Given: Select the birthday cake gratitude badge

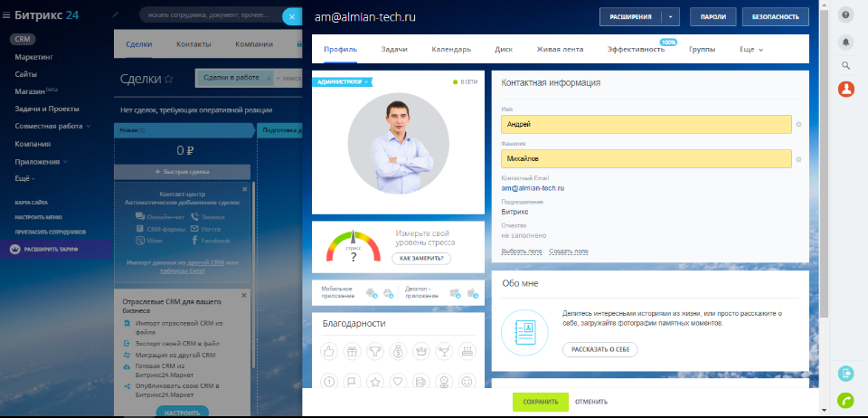Looking at the screenshot, I should pos(467,351).
